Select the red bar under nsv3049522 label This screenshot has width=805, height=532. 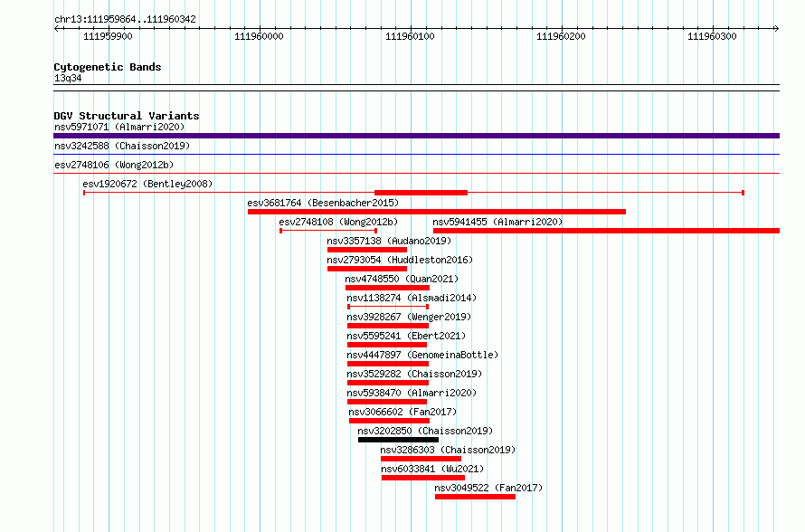pos(475,497)
